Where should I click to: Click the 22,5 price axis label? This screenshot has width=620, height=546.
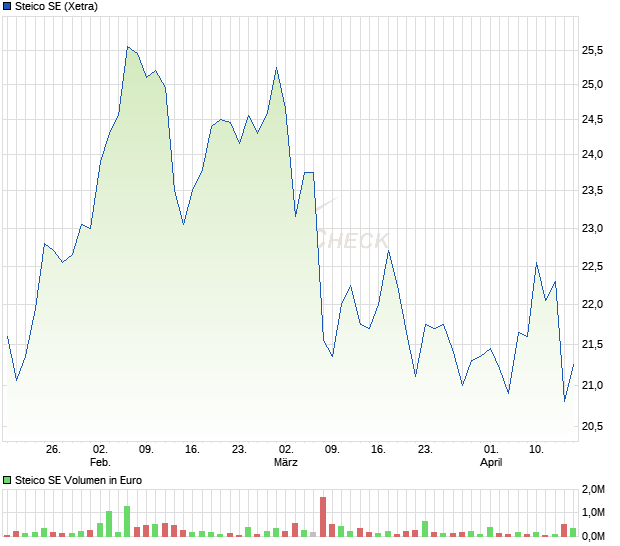point(592,266)
